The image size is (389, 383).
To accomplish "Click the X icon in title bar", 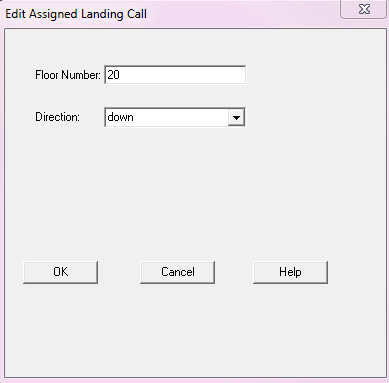I will [x=364, y=9].
